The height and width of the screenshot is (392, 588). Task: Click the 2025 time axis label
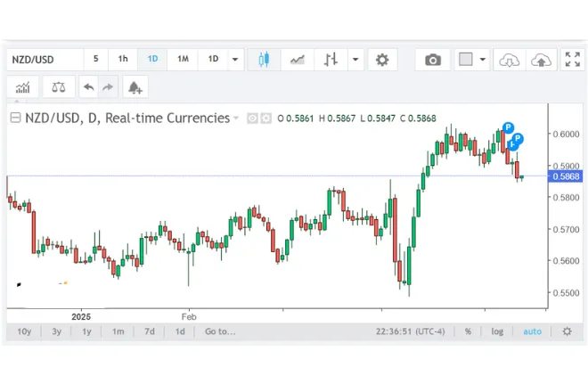click(x=81, y=317)
